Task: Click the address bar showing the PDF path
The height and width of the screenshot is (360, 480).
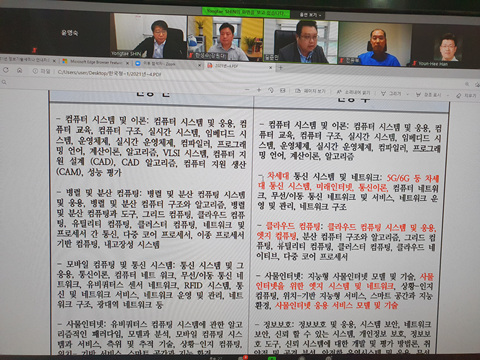Action: 110,73
